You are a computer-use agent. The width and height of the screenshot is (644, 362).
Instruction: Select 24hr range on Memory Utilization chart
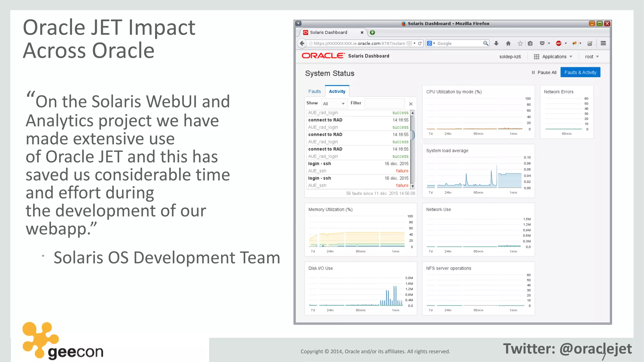tap(330, 251)
